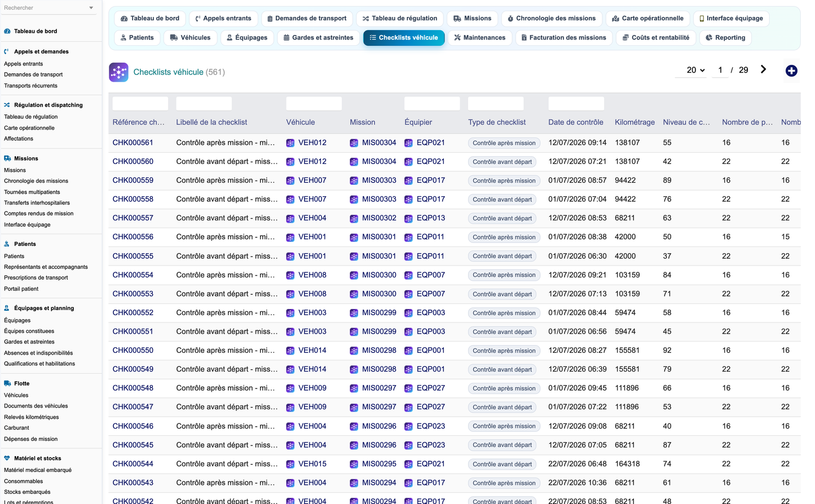Click the Véhicule column filter field
Screen dimensions: 815x504
[314, 104]
